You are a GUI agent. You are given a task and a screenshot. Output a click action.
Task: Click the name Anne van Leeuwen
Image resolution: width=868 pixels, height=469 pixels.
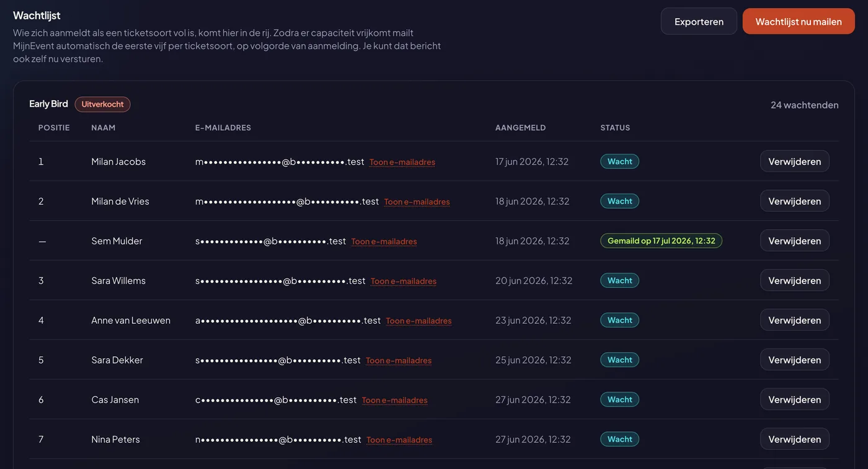(x=131, y=320)
